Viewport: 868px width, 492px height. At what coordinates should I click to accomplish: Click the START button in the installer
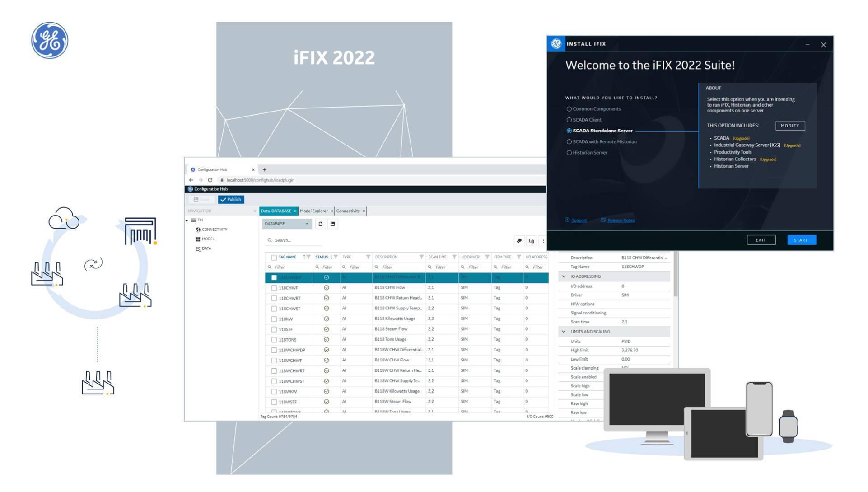pyautogui.click(x=802, y=240)
